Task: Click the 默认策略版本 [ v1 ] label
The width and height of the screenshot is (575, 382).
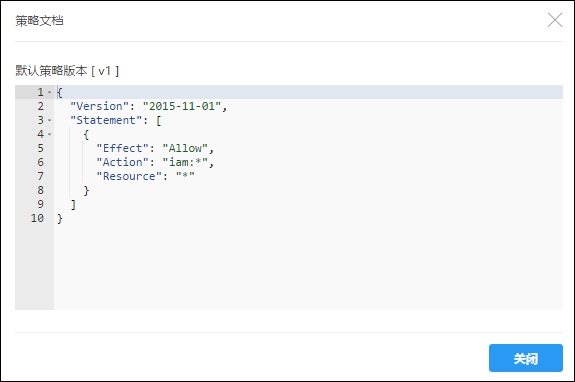Action: coord(67,70)
